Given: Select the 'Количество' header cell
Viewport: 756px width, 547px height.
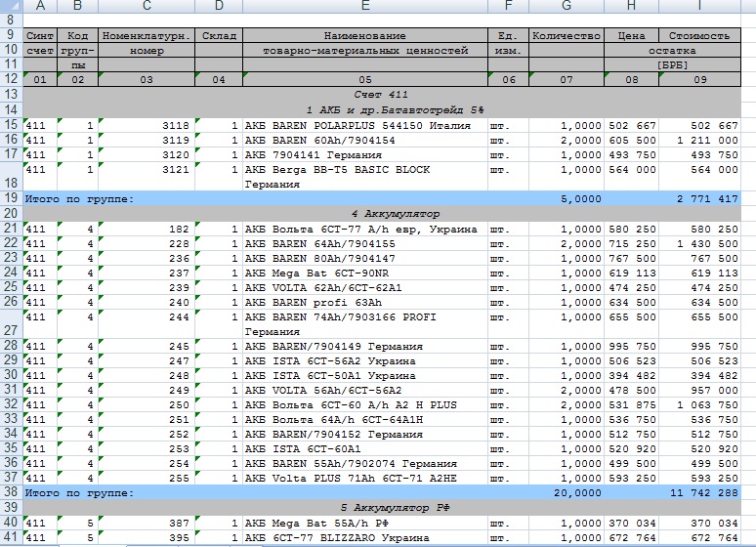Looking at the screenshot, I should coord(567,35).
